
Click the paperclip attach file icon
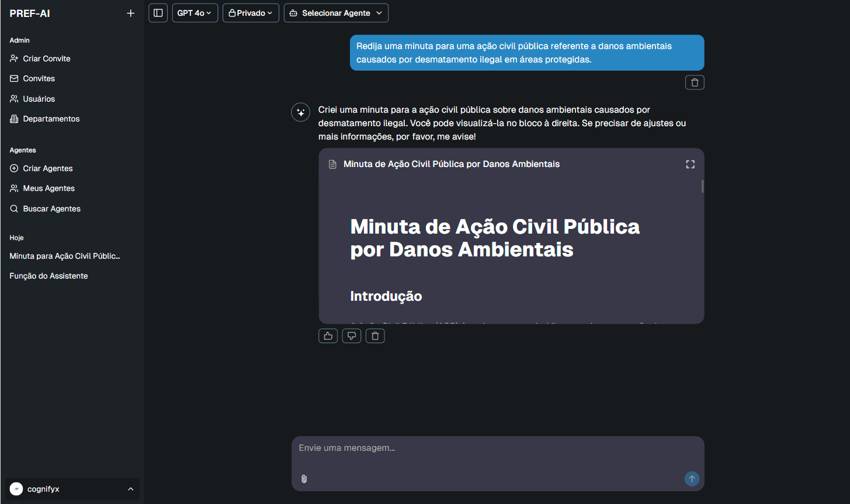[x=304, y=479]
